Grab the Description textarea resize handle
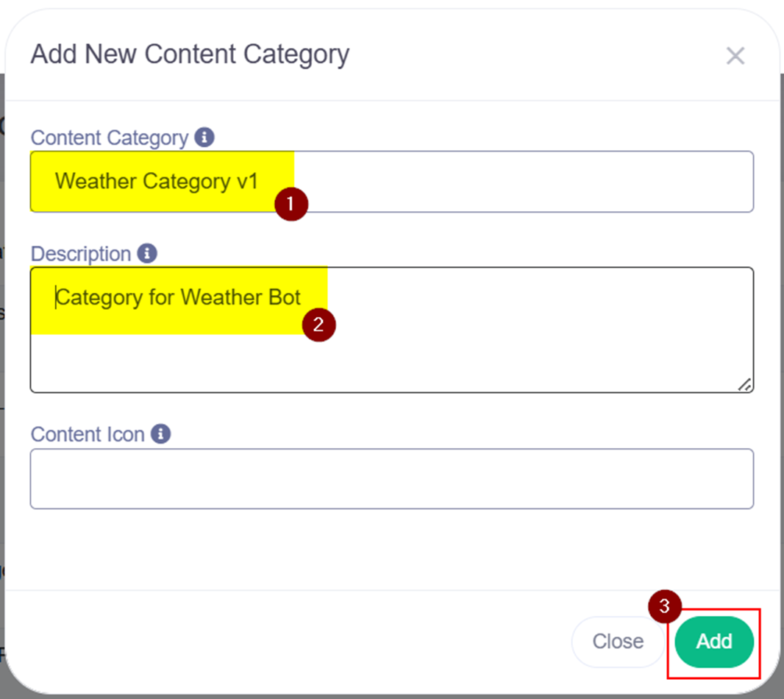Viewport: 784px width, 699px height. pyautogui.click(x=744, y=384)
